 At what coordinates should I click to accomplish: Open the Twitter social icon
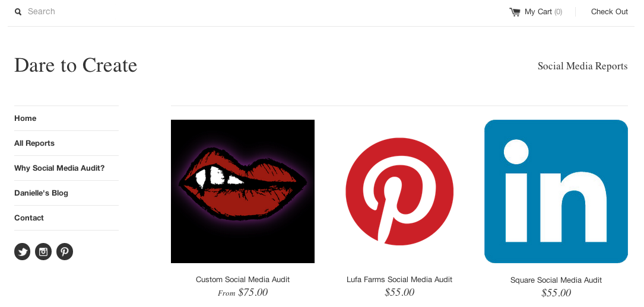[23, 252]
